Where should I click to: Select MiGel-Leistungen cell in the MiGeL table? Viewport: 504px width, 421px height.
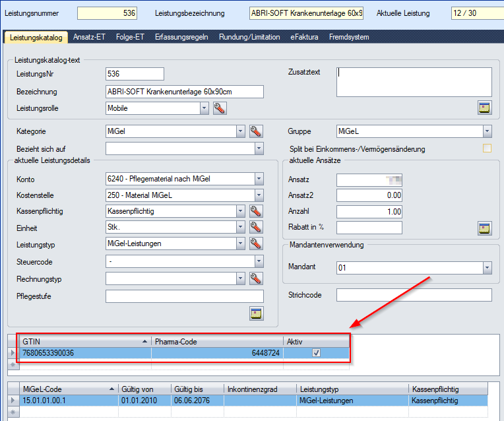pyautogui.click(x=352, y=401)
